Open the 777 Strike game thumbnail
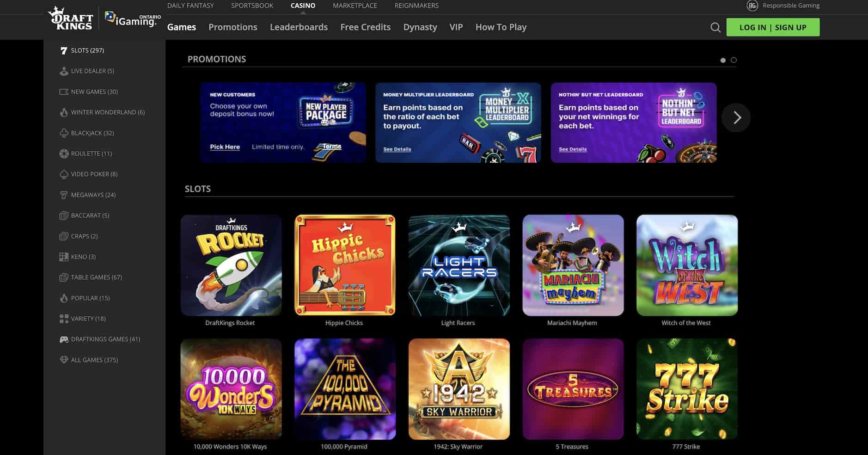 [x=687, y=389]
